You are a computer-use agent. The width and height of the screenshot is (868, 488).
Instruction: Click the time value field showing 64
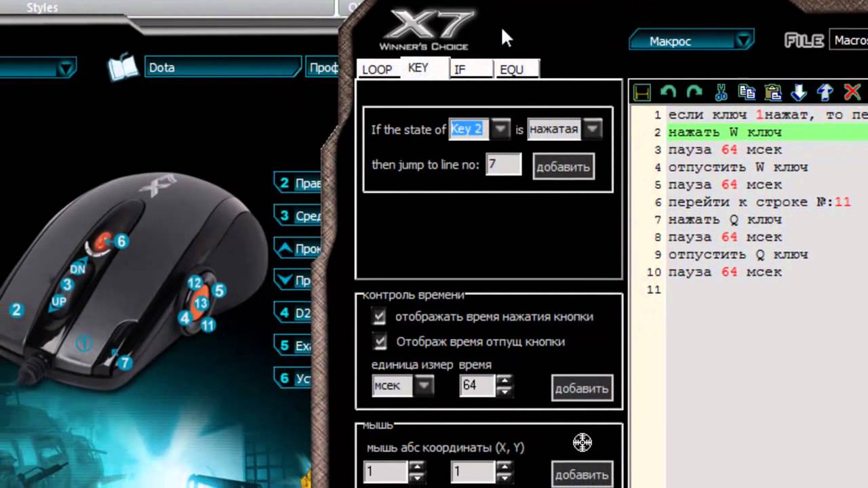tap(477, 386)
